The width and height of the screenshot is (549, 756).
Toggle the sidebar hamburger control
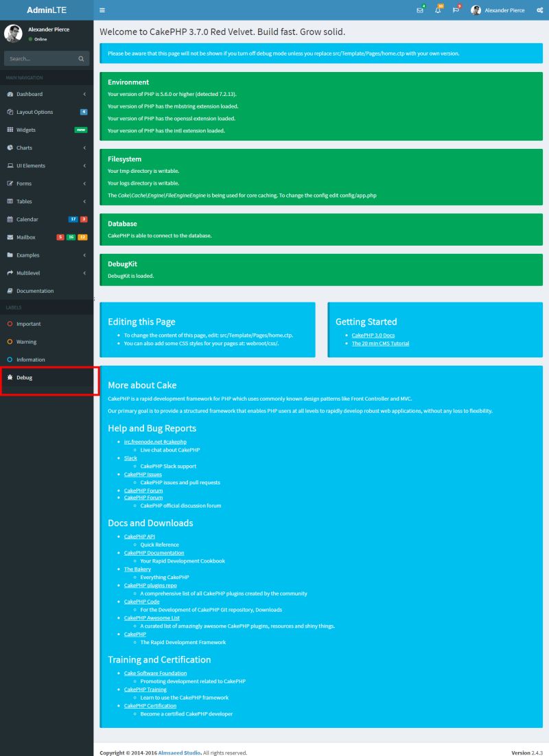(102, 10)
